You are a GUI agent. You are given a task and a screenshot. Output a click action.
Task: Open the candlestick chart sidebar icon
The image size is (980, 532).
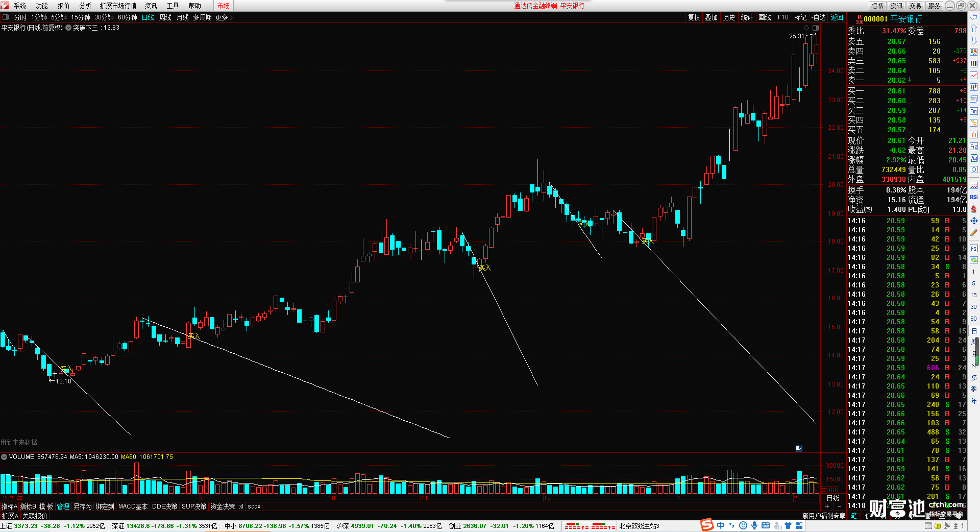point(974,87)
